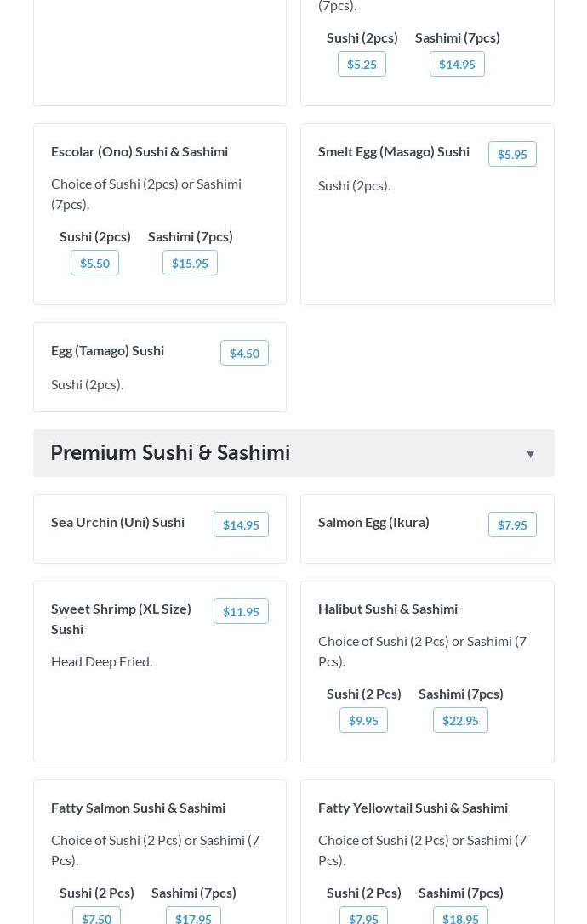The image size is (587, 924).
Task: Collapse the Premium Sushi & Sashimi section
Action: point(530,454)
